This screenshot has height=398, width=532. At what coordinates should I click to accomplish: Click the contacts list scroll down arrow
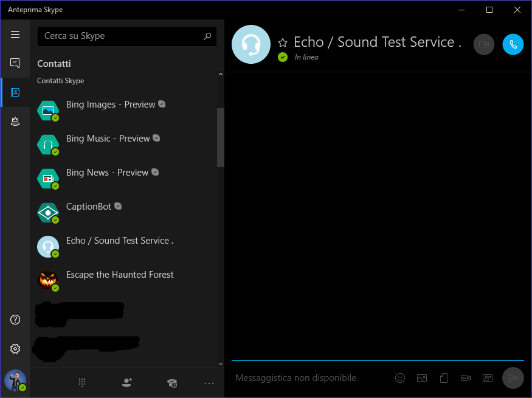coord(221,364)
